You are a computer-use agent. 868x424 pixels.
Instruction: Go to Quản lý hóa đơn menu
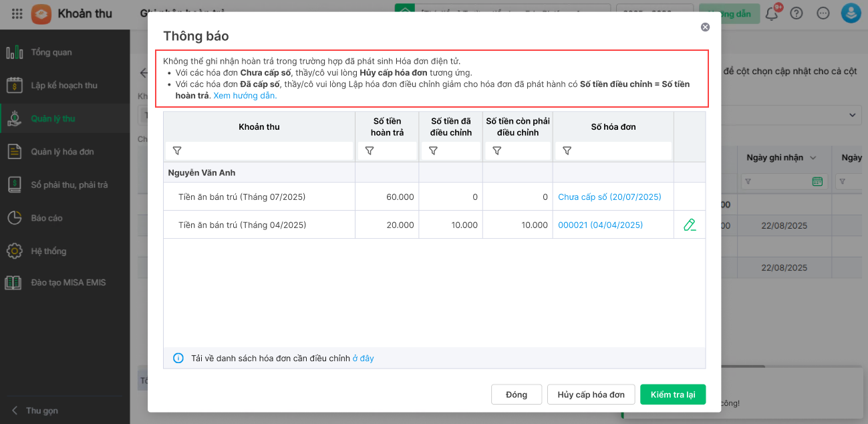click(x=62, y=152)
